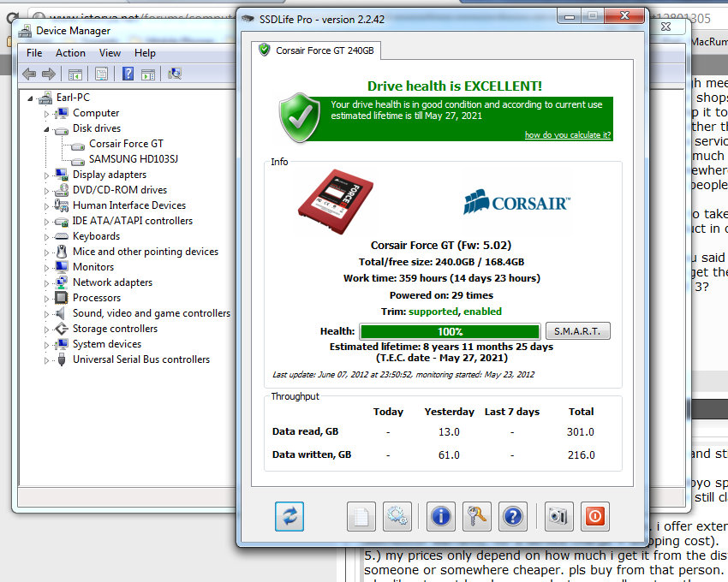The image size is (728, 582).
Task: Click Yesterday data written value 61.0
Action: point(449,454)
